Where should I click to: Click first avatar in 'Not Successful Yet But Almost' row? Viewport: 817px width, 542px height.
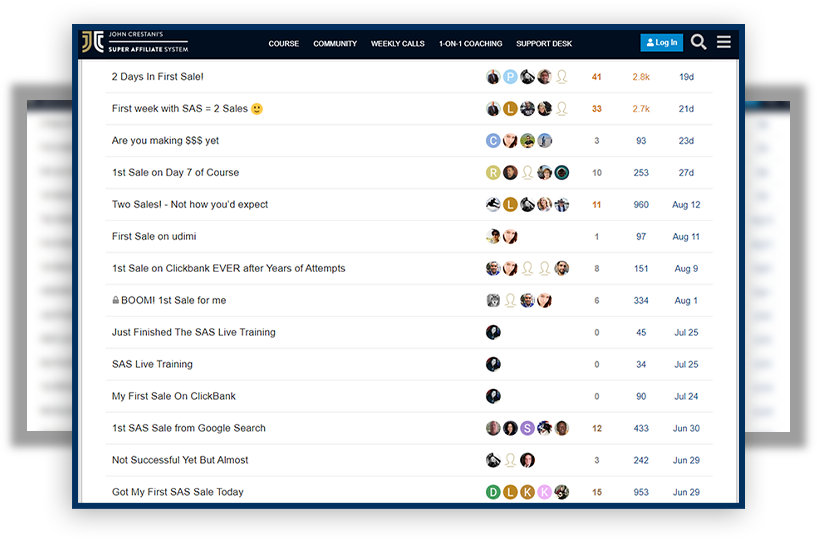pyautogui.click(x=493, y=460)
